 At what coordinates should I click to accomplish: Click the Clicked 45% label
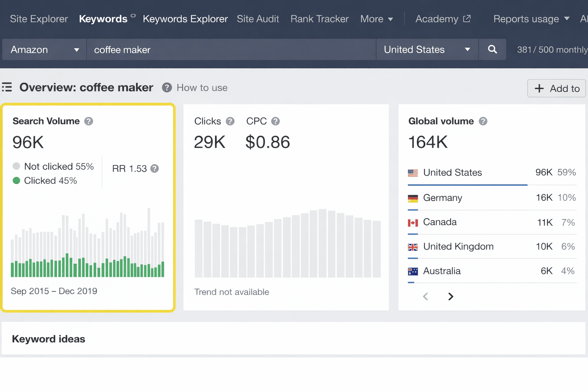(51, 181)
